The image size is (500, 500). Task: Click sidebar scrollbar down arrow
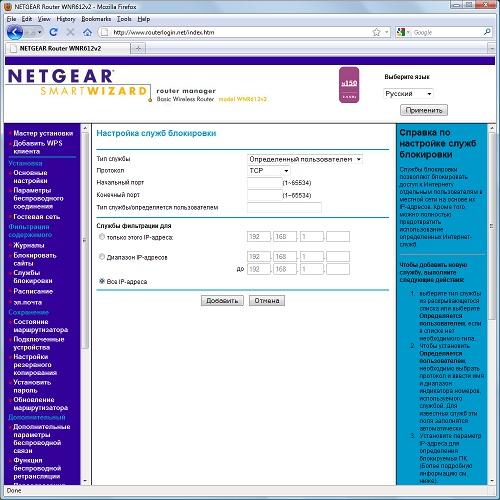point(85,481)
